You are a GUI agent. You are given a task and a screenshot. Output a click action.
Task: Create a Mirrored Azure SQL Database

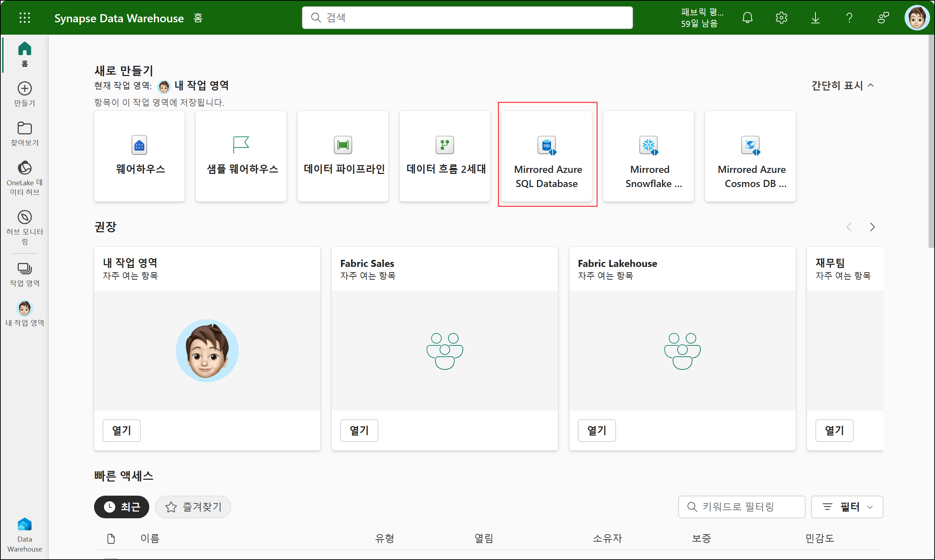(546, 156)
